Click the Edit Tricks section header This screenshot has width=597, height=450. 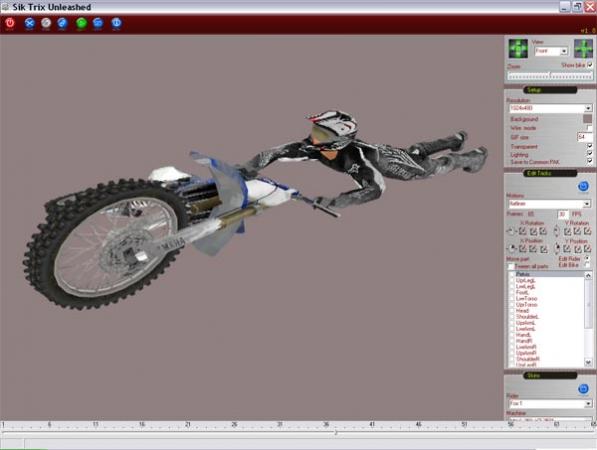pos(550,173)
